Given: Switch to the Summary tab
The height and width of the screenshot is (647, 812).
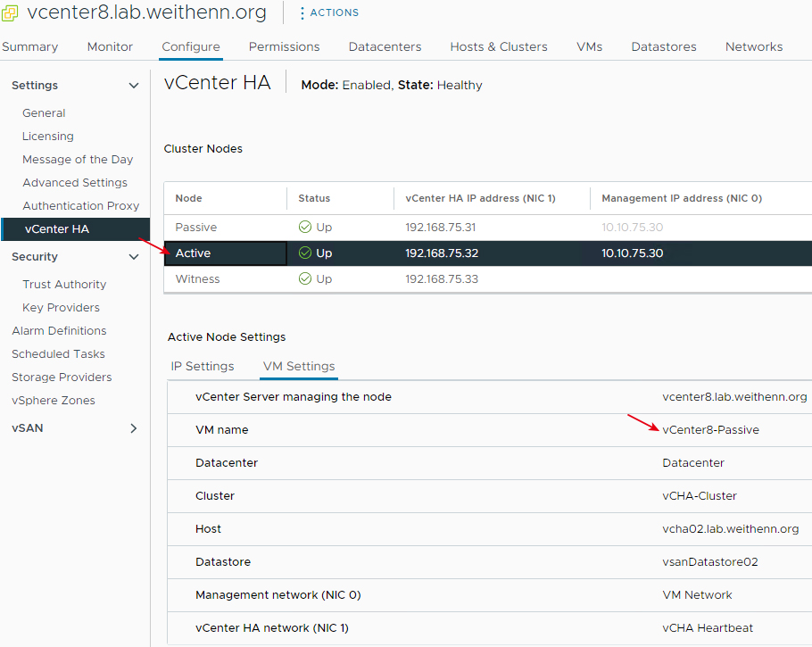Looking at the screenshot, I should [x=30, y=46].
